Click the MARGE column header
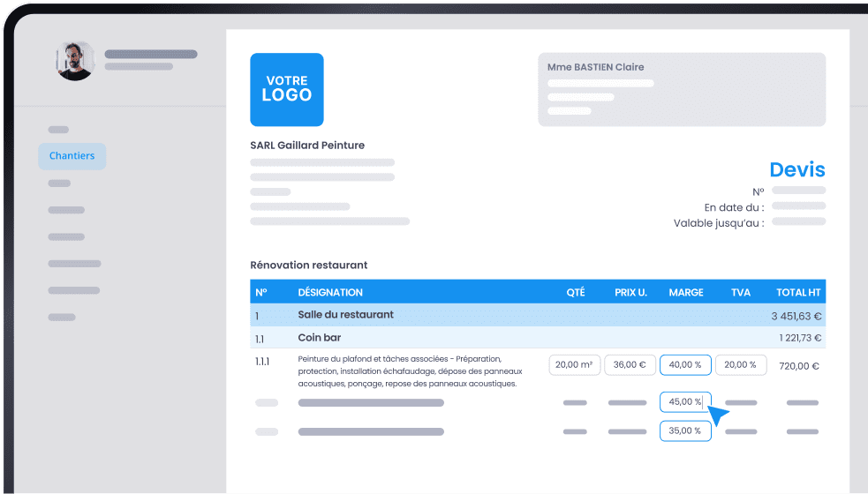 [686, 292]
